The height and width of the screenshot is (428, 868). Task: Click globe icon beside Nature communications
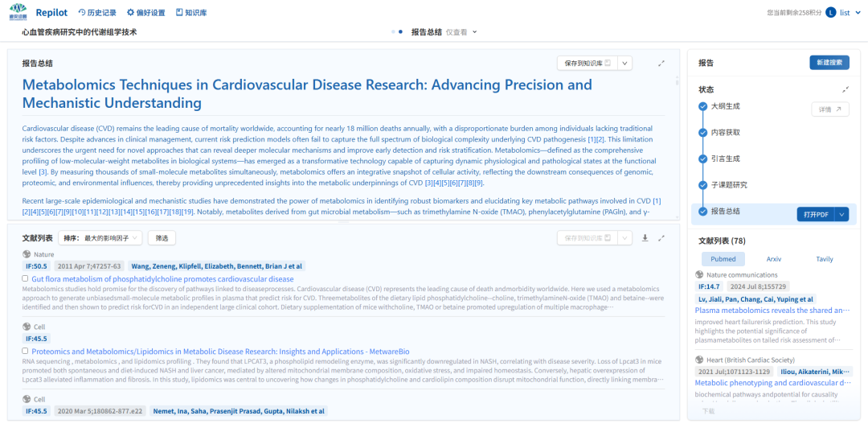coord(699,275)
